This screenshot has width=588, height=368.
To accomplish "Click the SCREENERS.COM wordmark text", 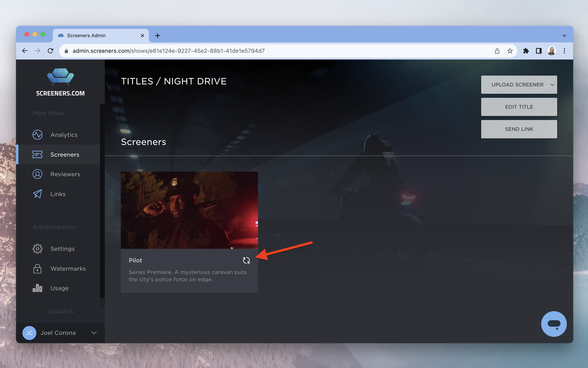I will coord(60,93).
